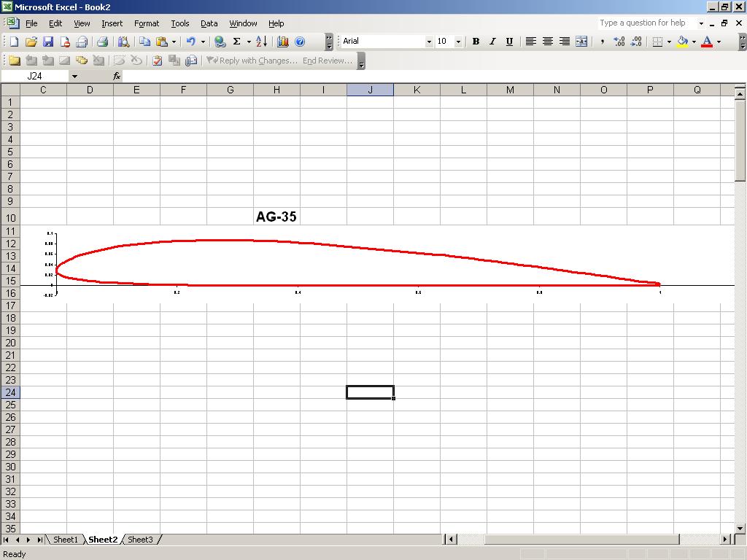Save the workbook with floppy disk icon
Viewport: 747px width, 560px height.
click(x=48, y=42)
